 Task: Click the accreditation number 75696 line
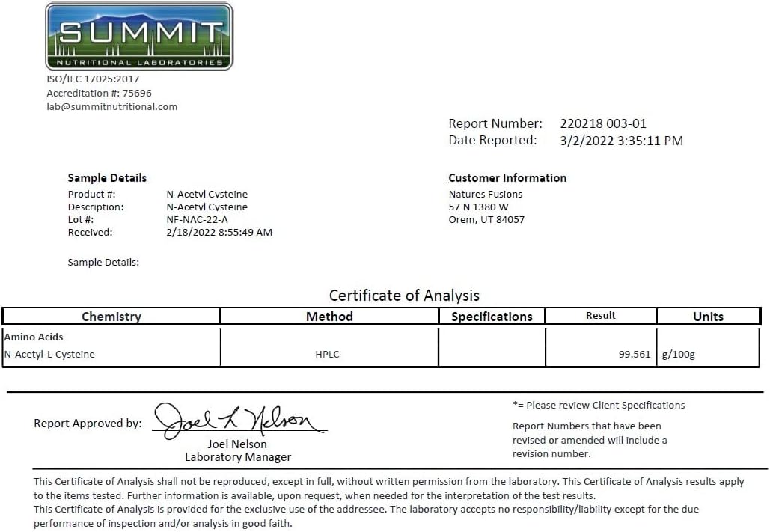click(99, 93)
